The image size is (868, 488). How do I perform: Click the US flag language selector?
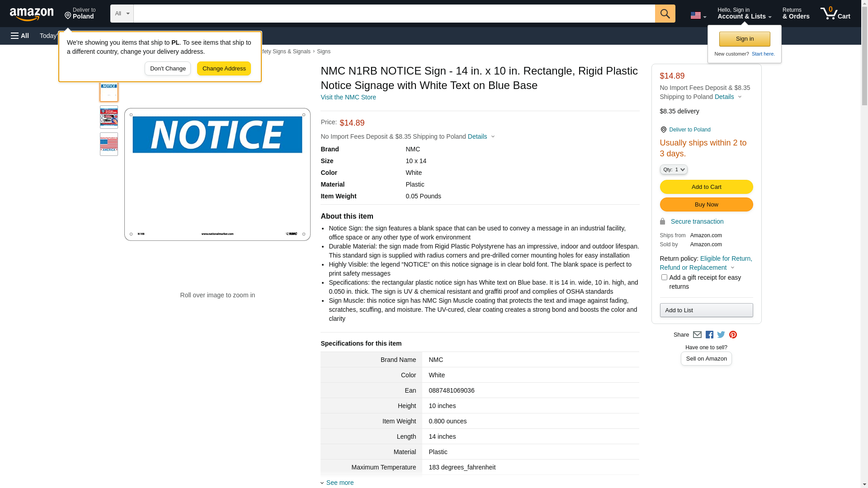tap(698, 15)
